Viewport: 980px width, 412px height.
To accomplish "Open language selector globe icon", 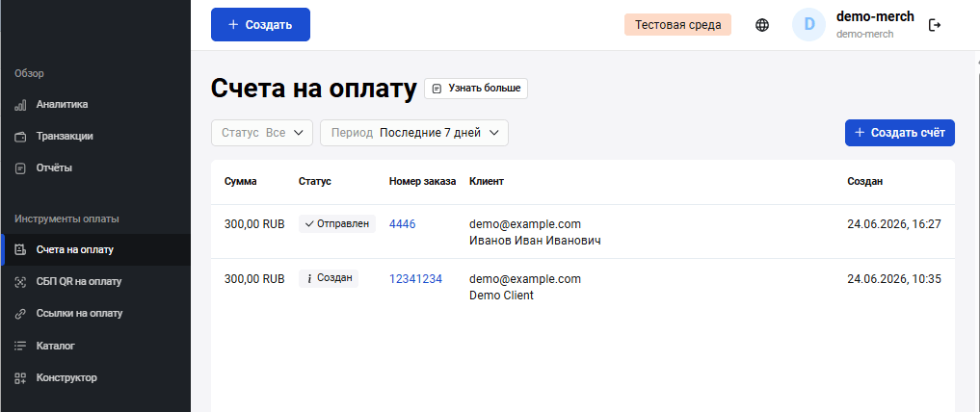I will point(762,25).
